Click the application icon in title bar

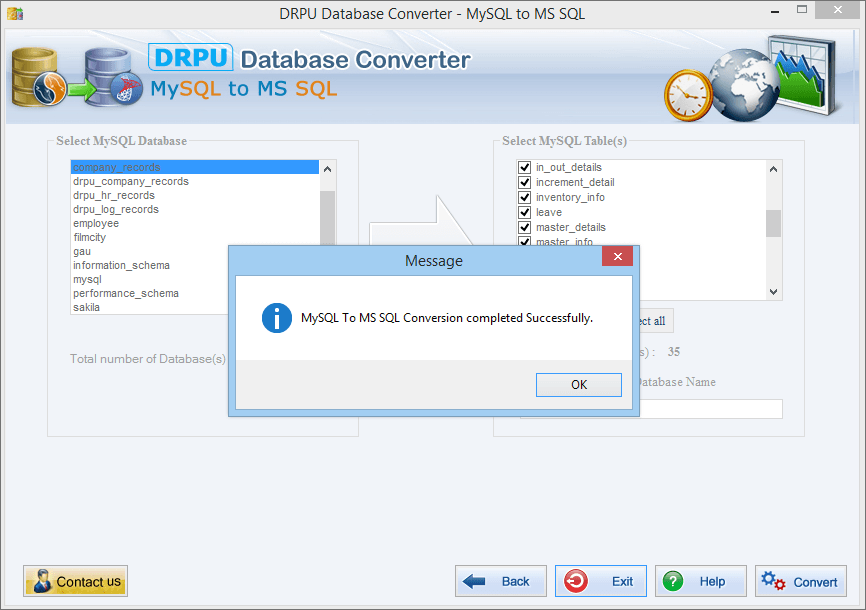click(15, 13)
